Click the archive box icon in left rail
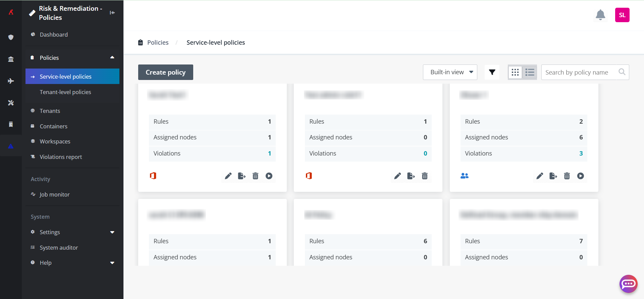Viewport: 644px width, 299px height. click(x=11, y=124)
